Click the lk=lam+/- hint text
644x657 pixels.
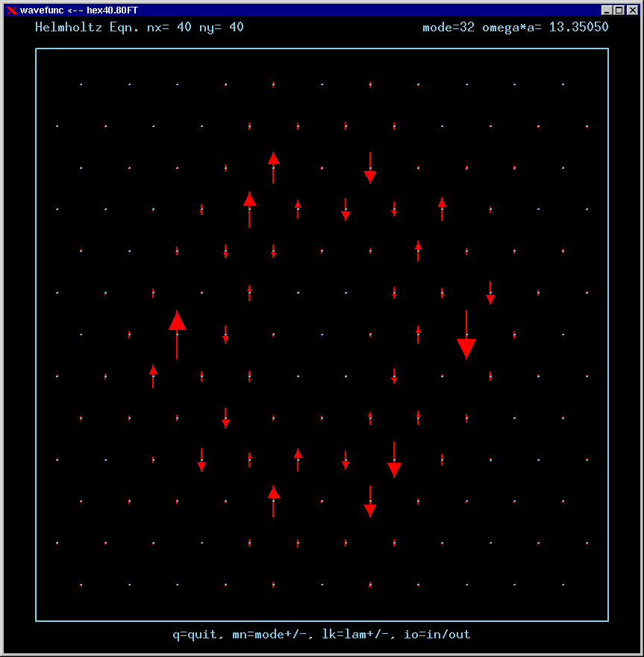click(x=357, y=635)
